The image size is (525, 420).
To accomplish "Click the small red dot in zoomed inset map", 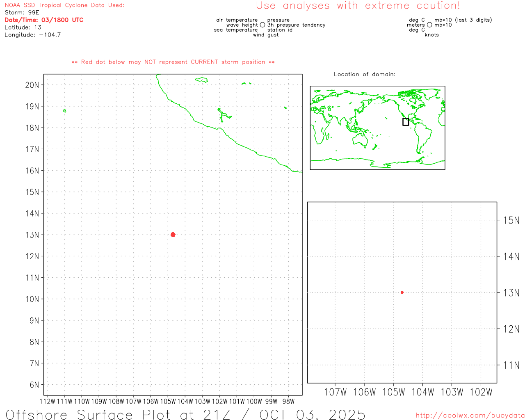I will click(402, 292).
